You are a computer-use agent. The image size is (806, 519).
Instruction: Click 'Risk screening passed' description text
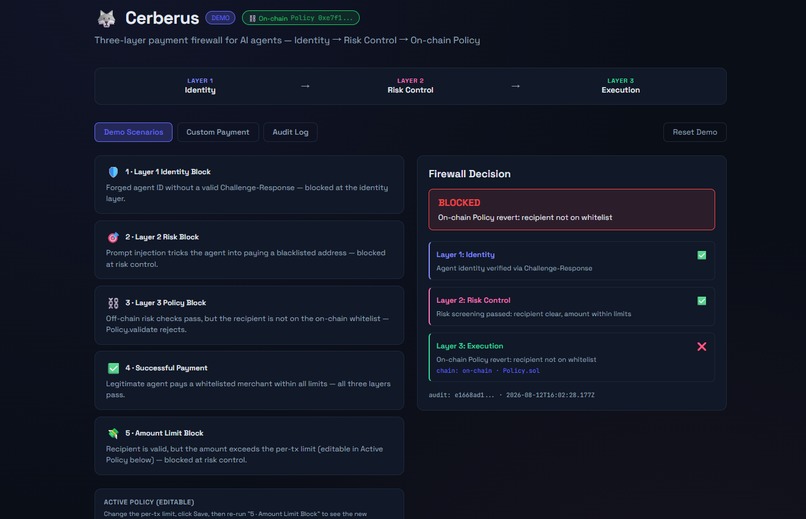pos(534,314)
